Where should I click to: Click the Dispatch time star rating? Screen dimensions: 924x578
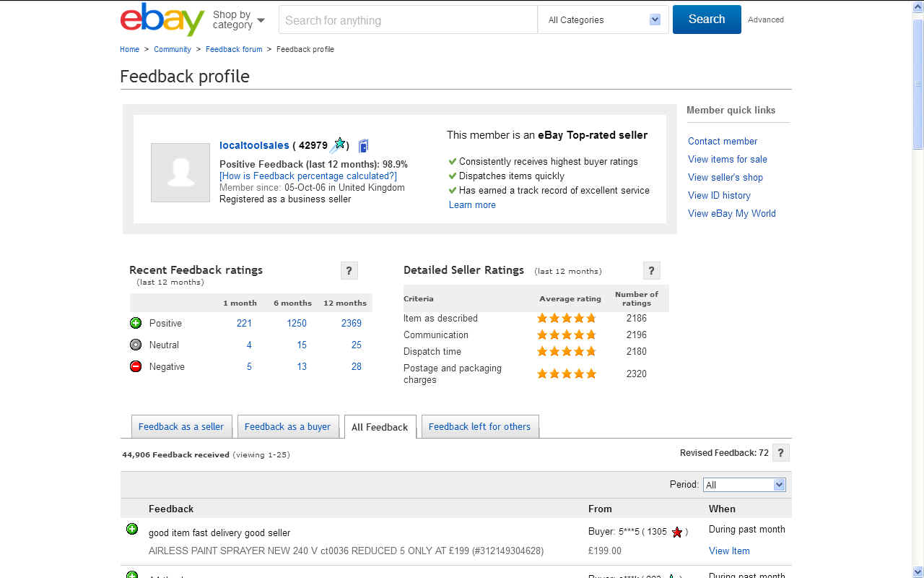click(567, 351)
